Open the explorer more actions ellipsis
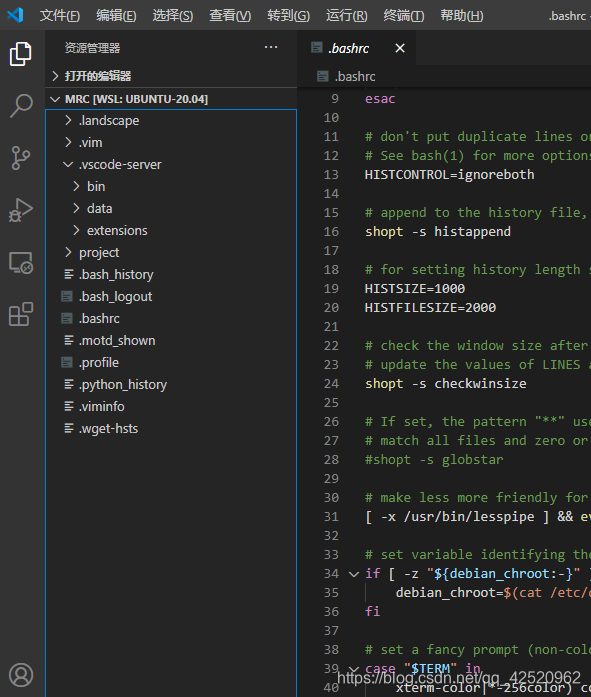Viewport: 591px width, 697px height. click(271, 47)
